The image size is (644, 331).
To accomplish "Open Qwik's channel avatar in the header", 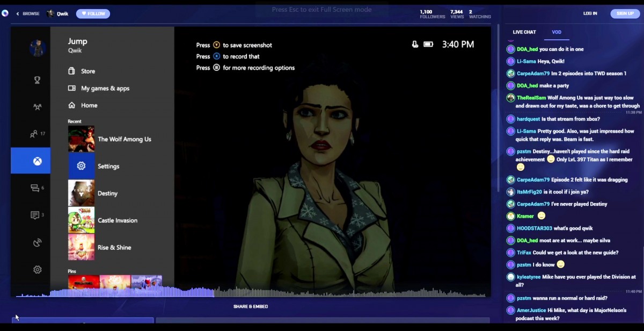I will (x=51, y=13).
